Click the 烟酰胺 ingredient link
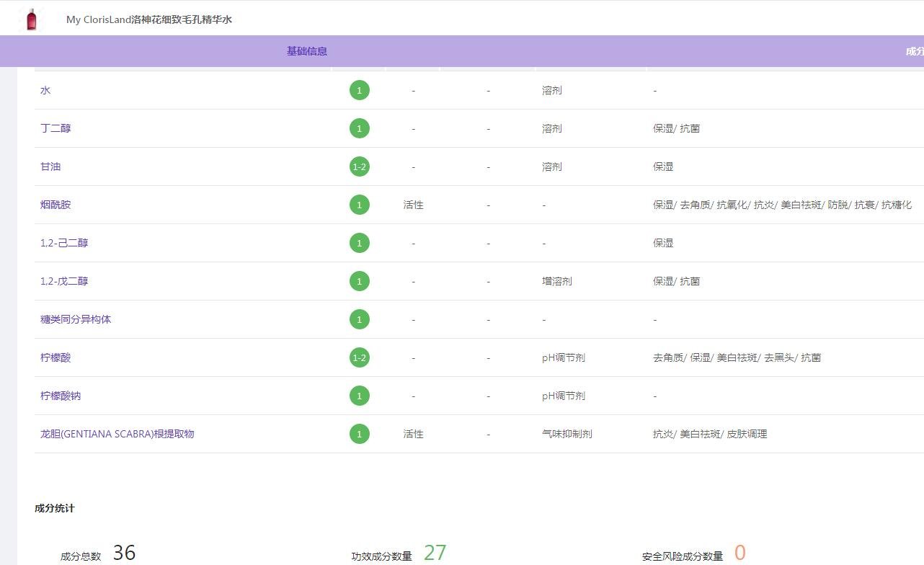 click(x=55, y=205)
